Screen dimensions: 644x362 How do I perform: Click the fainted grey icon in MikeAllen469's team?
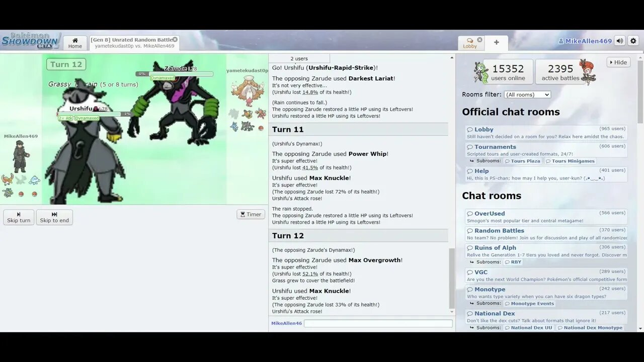[x=21, y=179]
